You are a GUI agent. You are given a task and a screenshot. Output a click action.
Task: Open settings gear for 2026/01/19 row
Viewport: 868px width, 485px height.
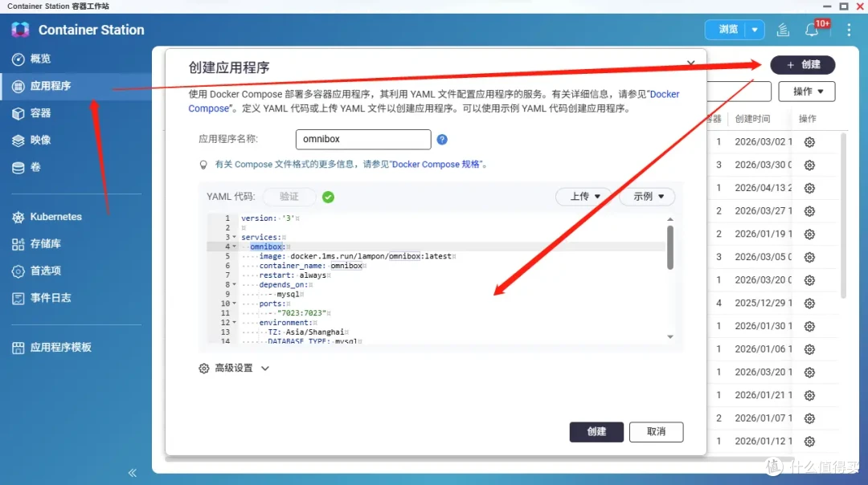click(x=809, y=234)
